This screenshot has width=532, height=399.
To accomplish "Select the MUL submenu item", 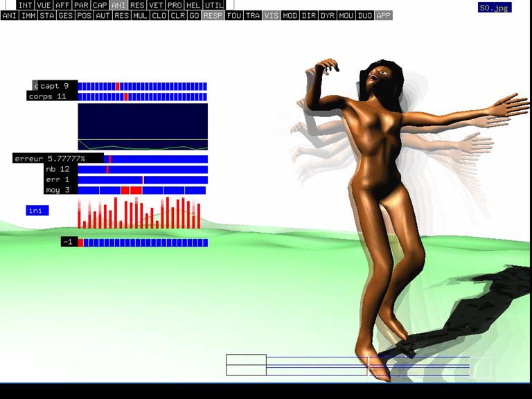I will [x=140, y=15].
